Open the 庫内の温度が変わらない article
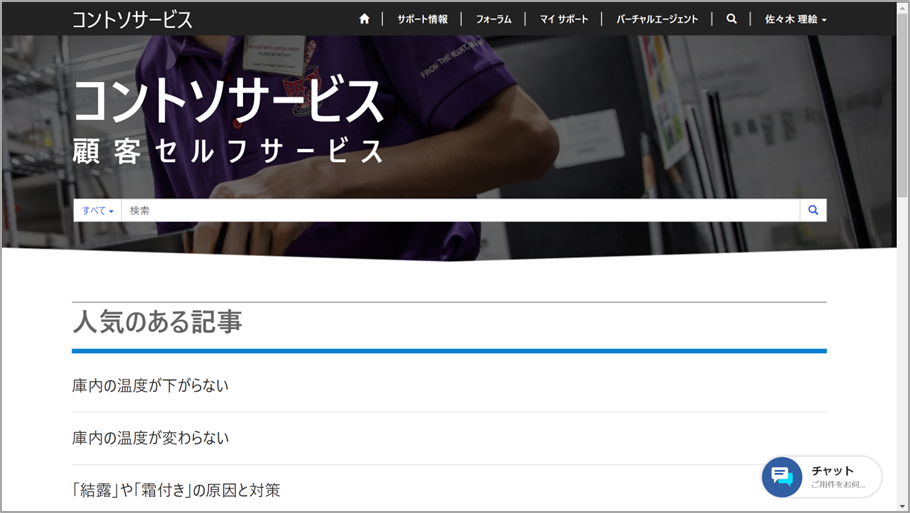This screenshot has height=513, width=910. coord(150,438)
